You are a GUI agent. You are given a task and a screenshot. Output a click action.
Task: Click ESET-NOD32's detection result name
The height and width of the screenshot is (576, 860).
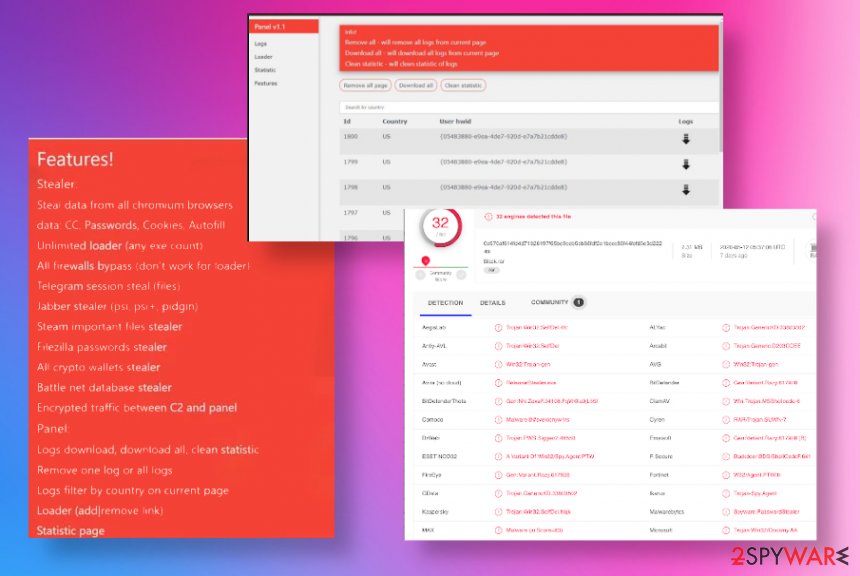pos(550,456)
